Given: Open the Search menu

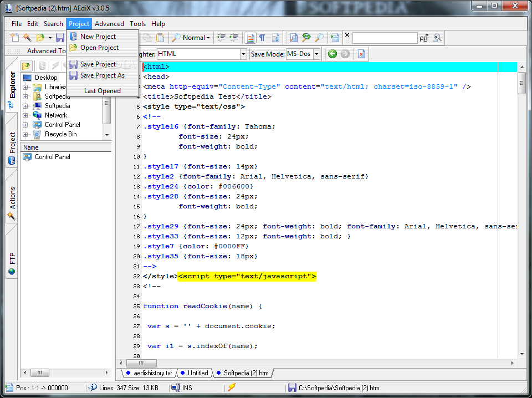Looking at the screenshot, I should 53,24.
